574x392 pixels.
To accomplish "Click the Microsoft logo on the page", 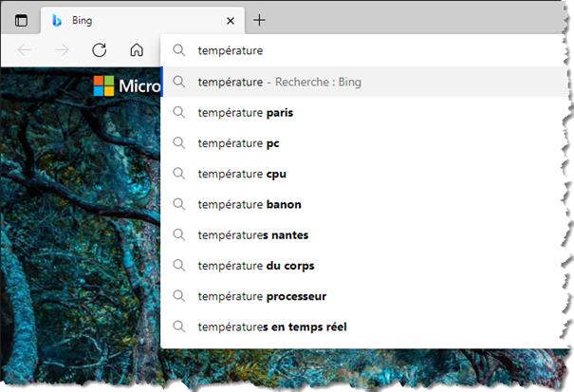I will [x=103, y=85].
